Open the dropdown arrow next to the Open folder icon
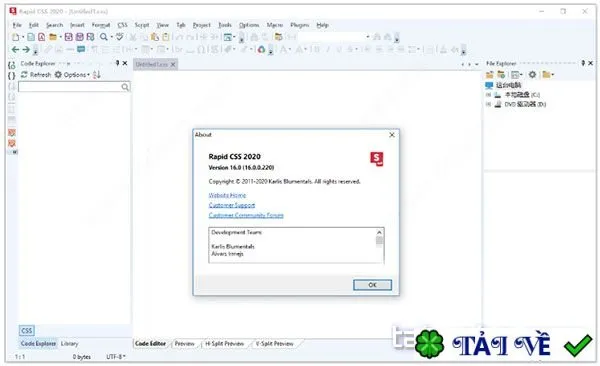The height and width of the screenshot is (366, 600). click(x=60, y=37)
